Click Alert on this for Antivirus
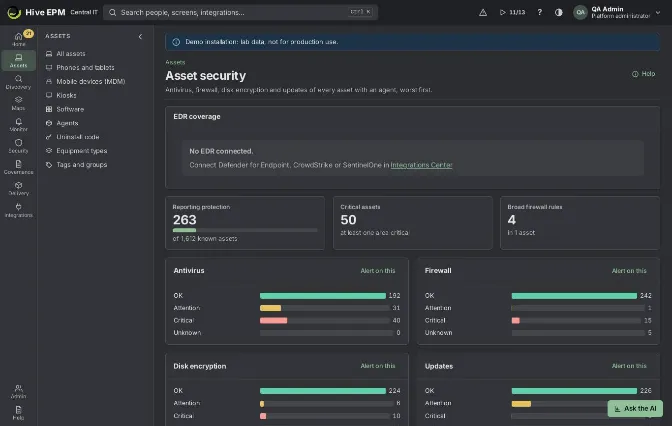The image size is (672, 426). [378, 271]
